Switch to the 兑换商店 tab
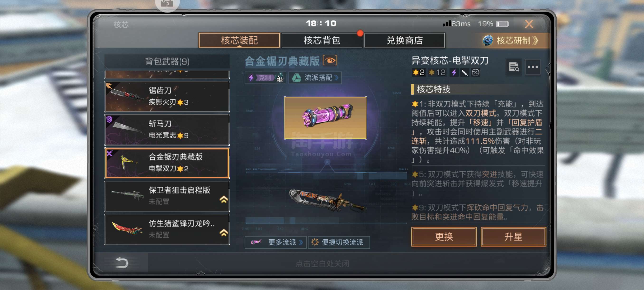 click(x=404, y=40)
